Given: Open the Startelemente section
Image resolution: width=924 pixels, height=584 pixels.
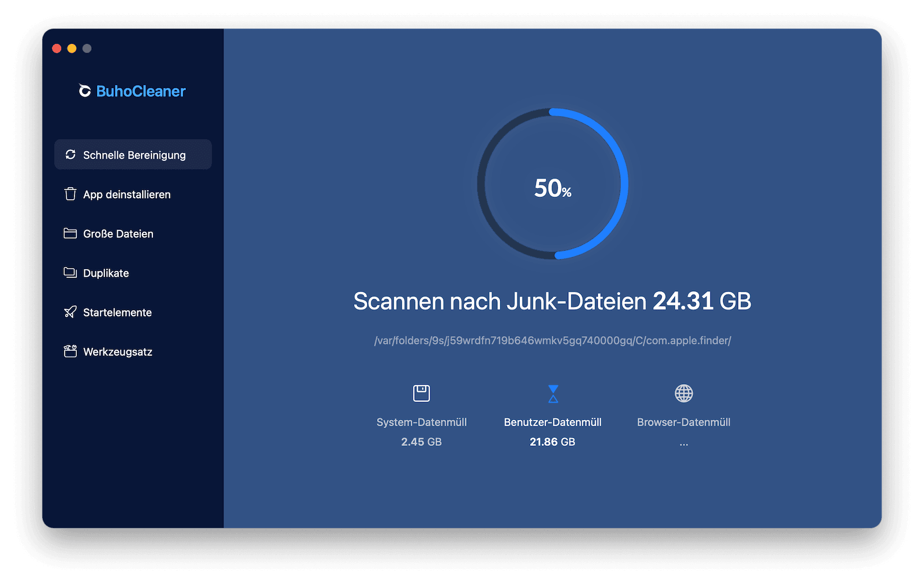Looking at the screenshot, I should 117,313.
